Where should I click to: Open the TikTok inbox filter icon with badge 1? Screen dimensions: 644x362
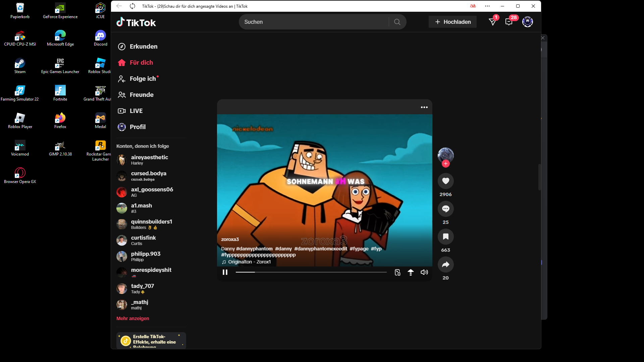(x=492, y=22)
